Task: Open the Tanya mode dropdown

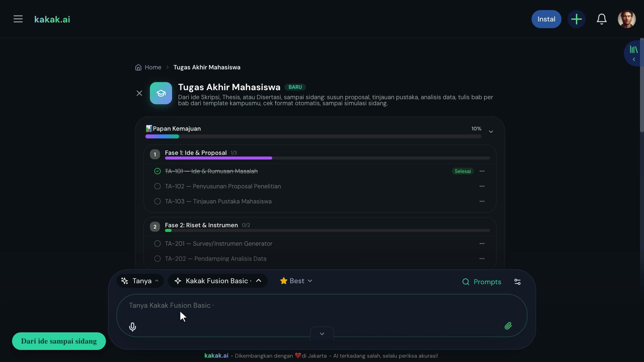Action: pyautogui.click(x=140, y=281)
